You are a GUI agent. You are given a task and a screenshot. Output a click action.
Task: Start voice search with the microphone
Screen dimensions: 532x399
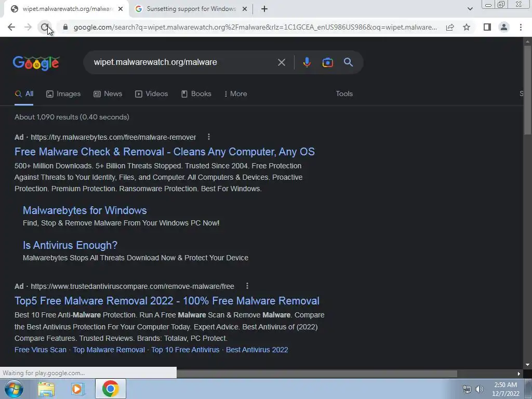coord(307,62)
